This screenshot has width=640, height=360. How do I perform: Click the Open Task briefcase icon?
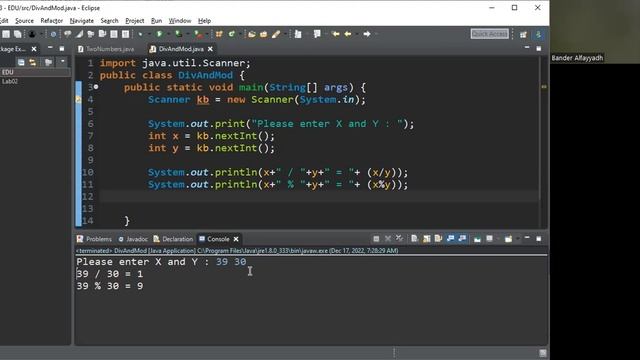point(264,34)
